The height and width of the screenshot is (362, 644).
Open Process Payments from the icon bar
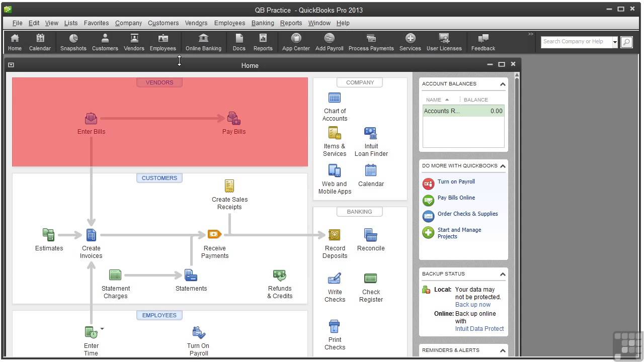tap(371, 42)
